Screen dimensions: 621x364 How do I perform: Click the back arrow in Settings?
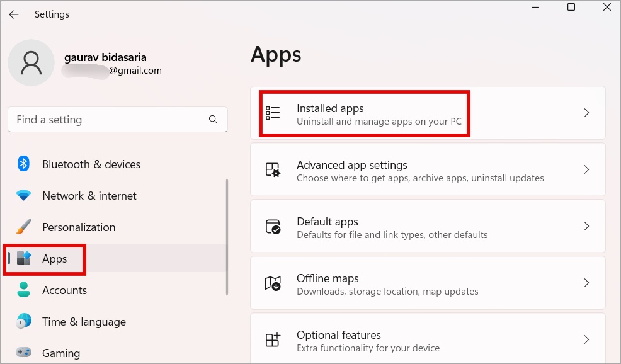tap(14, 14)
